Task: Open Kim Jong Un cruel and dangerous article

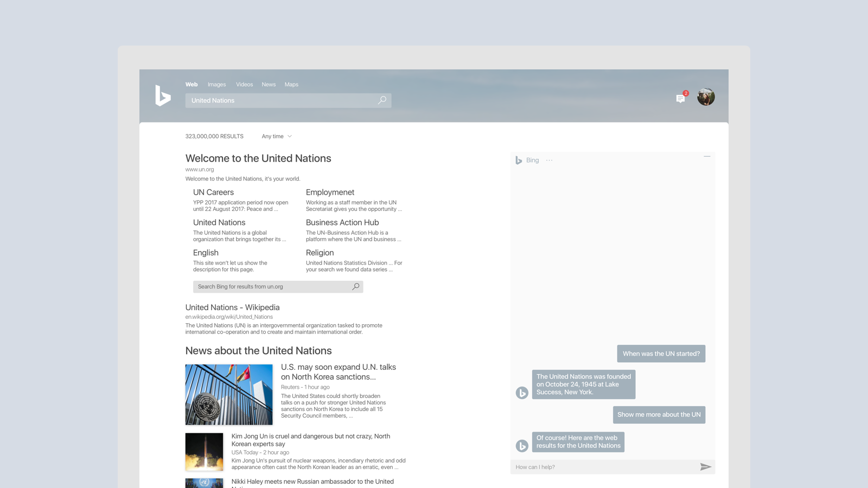Action: coord(311,440)
